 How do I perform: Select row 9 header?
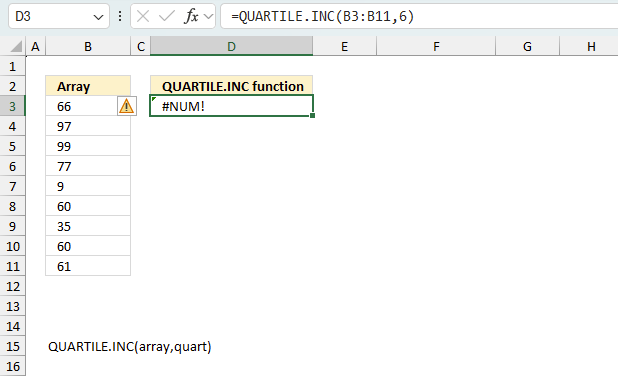(13, 226)
